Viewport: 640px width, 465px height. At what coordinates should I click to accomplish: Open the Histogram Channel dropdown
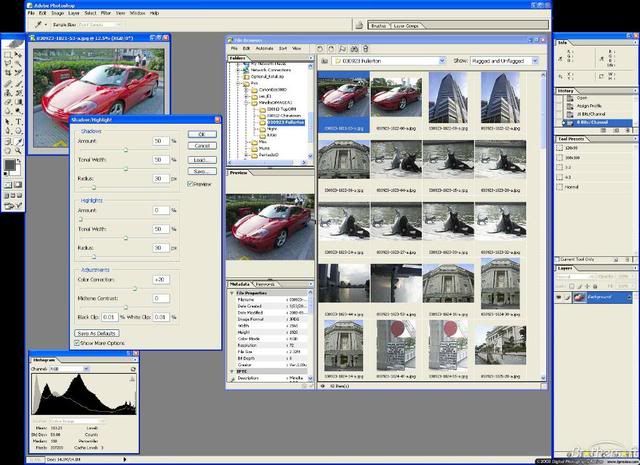point(87,367)
